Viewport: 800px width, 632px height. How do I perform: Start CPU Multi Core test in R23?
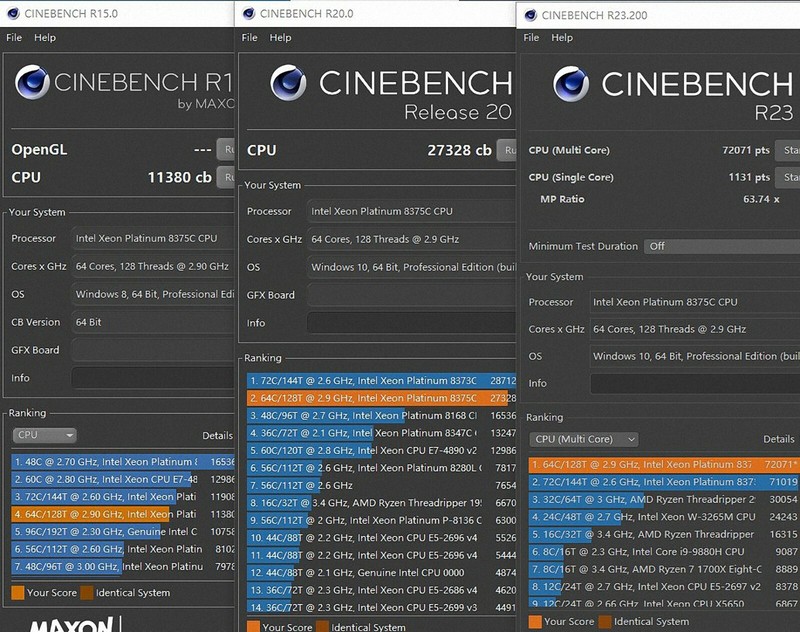coord(788,150)
